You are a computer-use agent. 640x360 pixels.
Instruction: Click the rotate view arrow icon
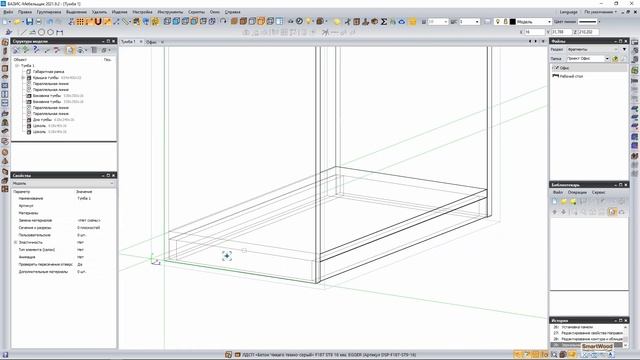(223, 21)
